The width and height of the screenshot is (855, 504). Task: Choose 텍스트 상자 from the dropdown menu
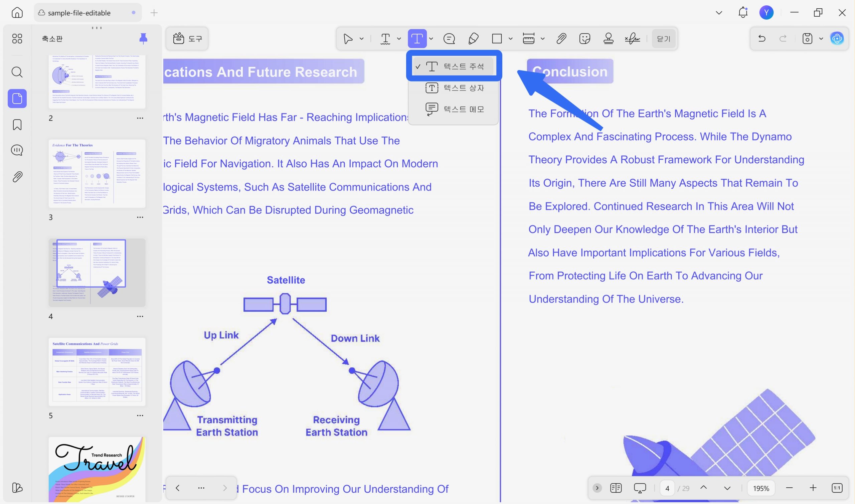pos(453,88)
